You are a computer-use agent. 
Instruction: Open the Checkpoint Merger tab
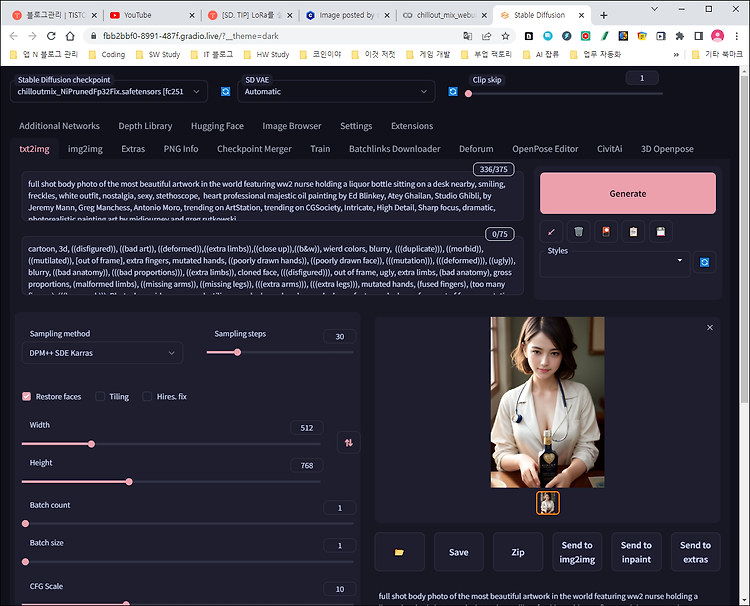(254, 149)
